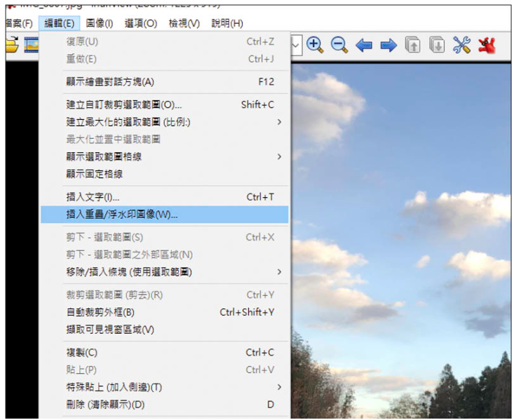Go to previous image with left arrow
Screen dimensions: 514x420
click(x=364, y=46)
